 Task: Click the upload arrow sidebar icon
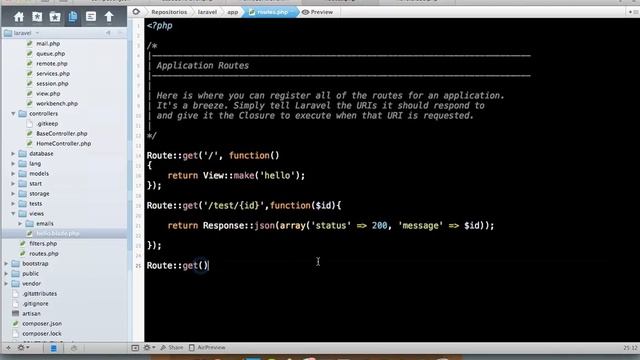coord(109,17)
